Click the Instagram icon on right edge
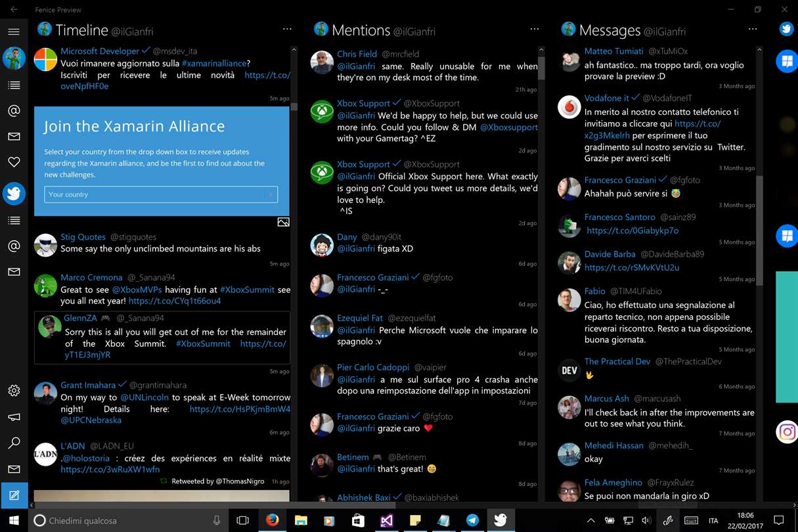The image size is (798, 532). point(787,432)
